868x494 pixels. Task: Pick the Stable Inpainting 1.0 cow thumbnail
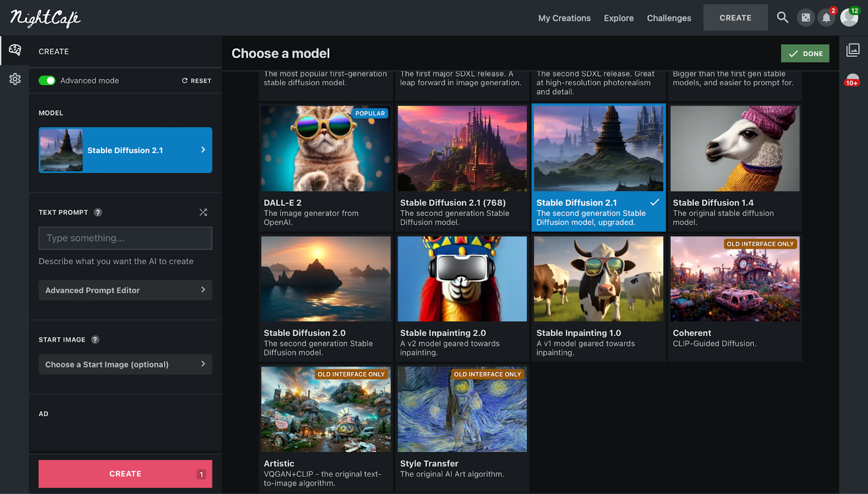pyautogui.click(x=598, y=278)
